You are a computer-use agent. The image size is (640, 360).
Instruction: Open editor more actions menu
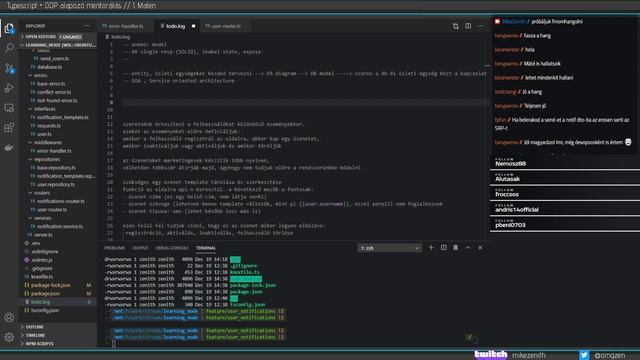(x=480, y=26)
